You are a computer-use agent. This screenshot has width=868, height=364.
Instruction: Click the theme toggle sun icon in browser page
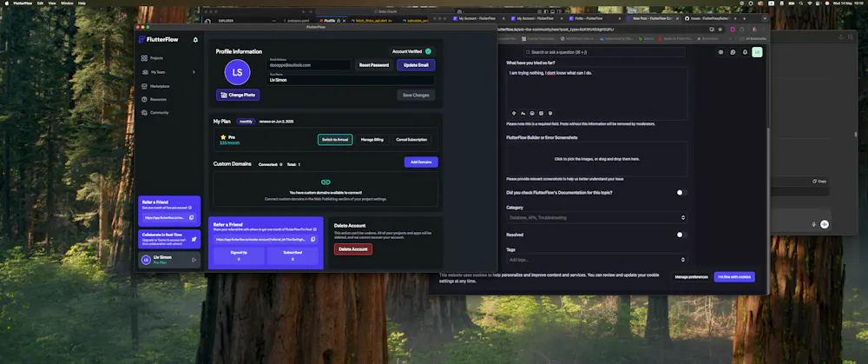point(720,52)
